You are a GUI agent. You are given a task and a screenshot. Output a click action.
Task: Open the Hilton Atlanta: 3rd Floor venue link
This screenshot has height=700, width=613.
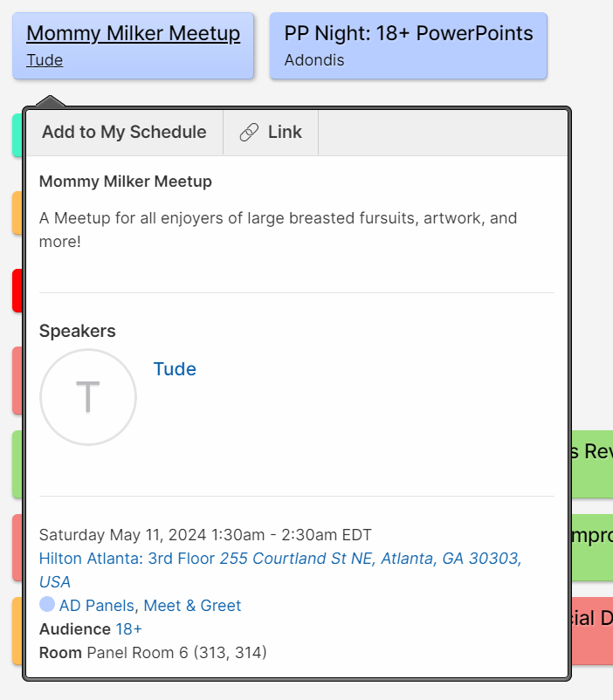click(x=127, y=559)
